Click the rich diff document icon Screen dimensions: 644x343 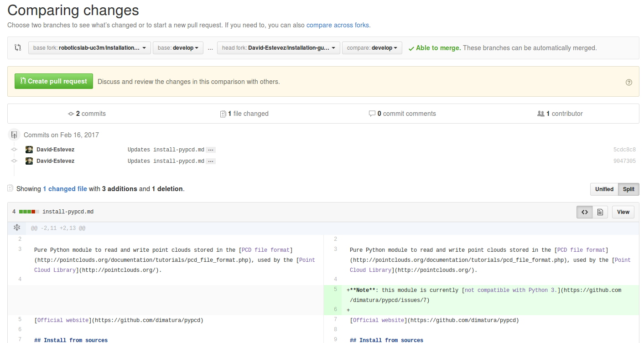pos(600,212)
